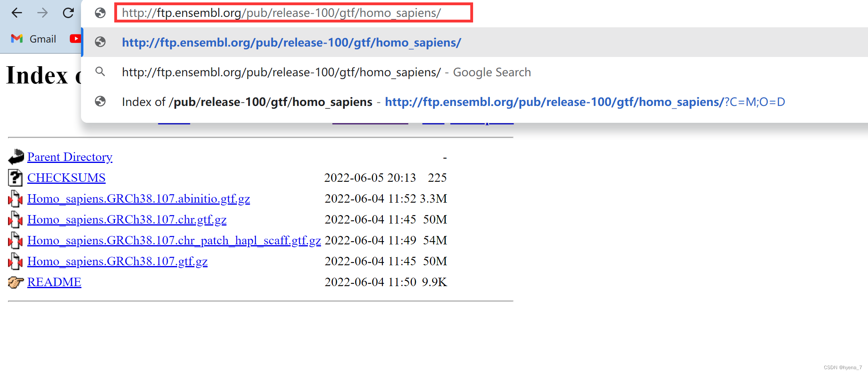This screenshot has width=868, height=374.
Task: Select the first bold URL autocomplete suggestion
Action: 291,43
